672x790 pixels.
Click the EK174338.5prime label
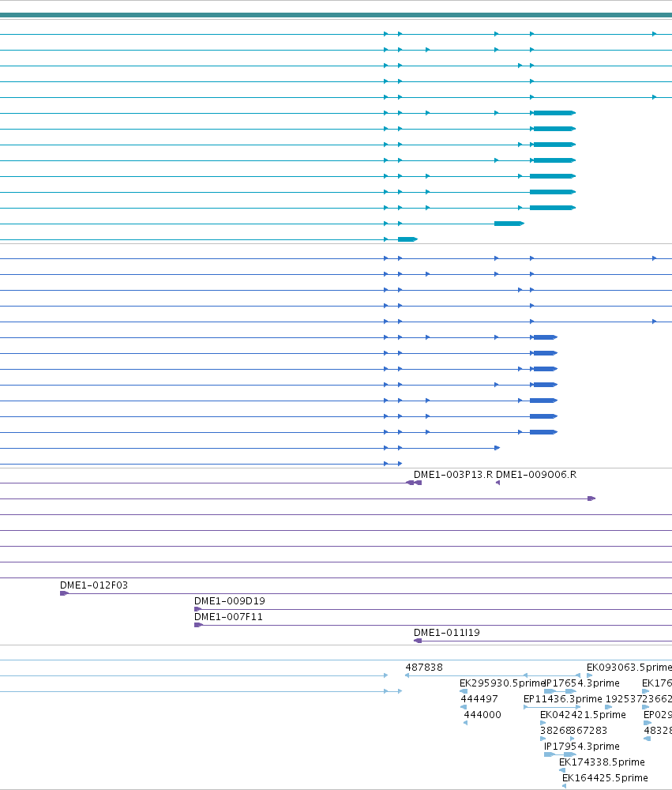[x=602, y=762]
